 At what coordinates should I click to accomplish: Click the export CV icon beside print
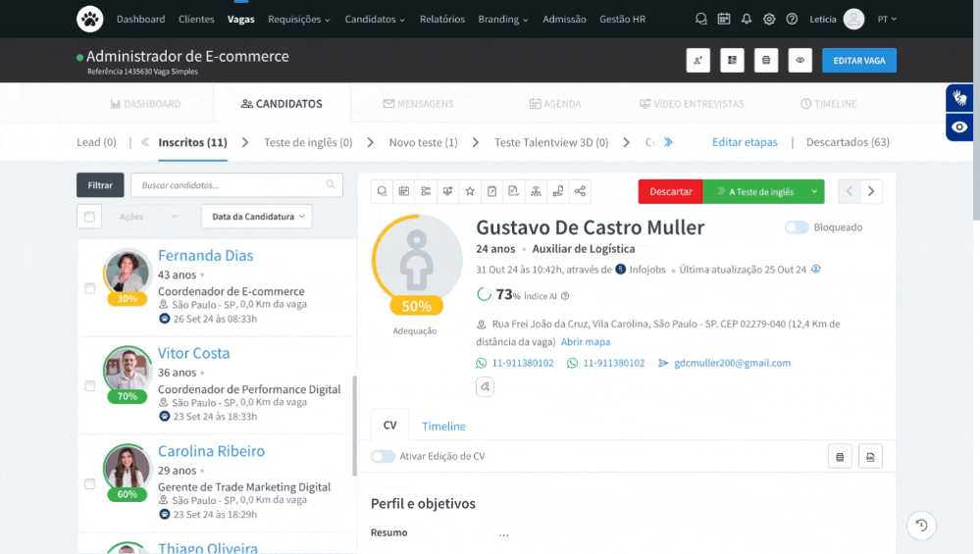click(870, 457)
